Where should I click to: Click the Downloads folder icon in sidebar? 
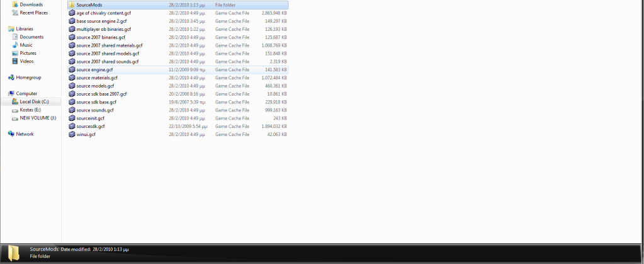click(x=14, y=4)
